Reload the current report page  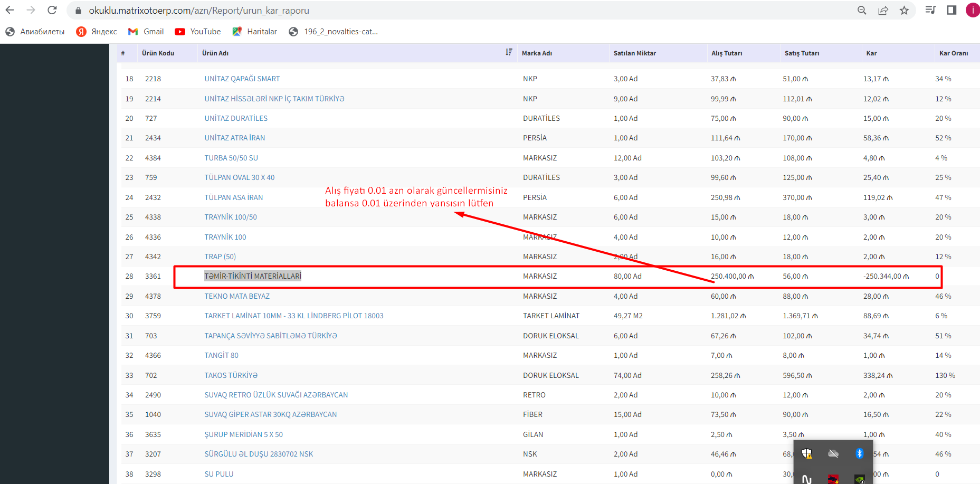pos(52,10)
